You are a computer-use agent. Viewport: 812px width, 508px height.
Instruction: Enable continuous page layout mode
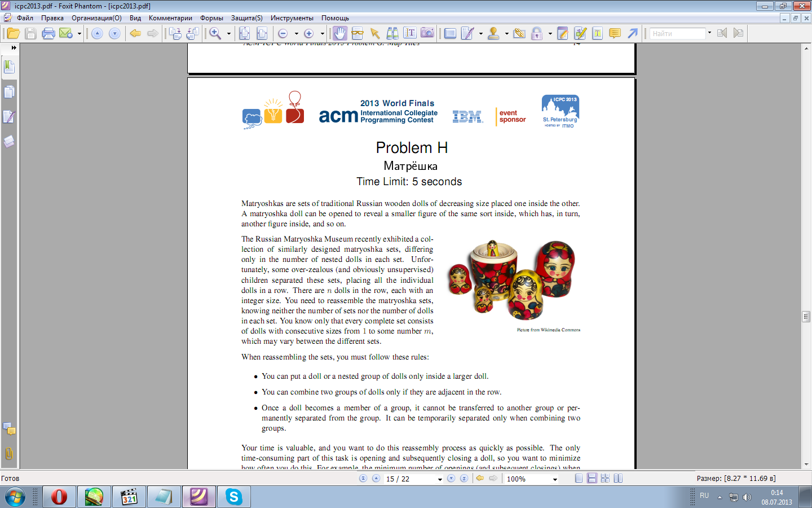click(x=592, y=478)
